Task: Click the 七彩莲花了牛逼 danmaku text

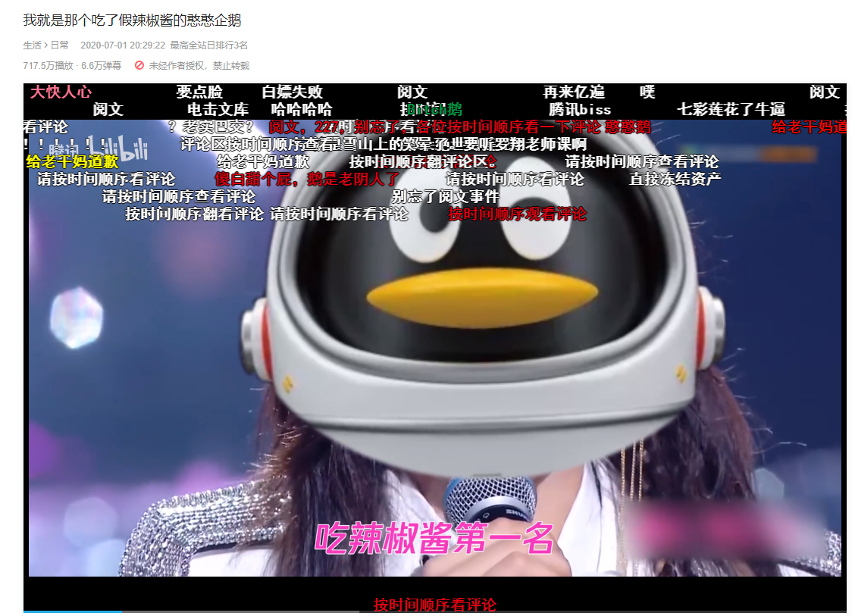Action: click(x=731, y=110)
